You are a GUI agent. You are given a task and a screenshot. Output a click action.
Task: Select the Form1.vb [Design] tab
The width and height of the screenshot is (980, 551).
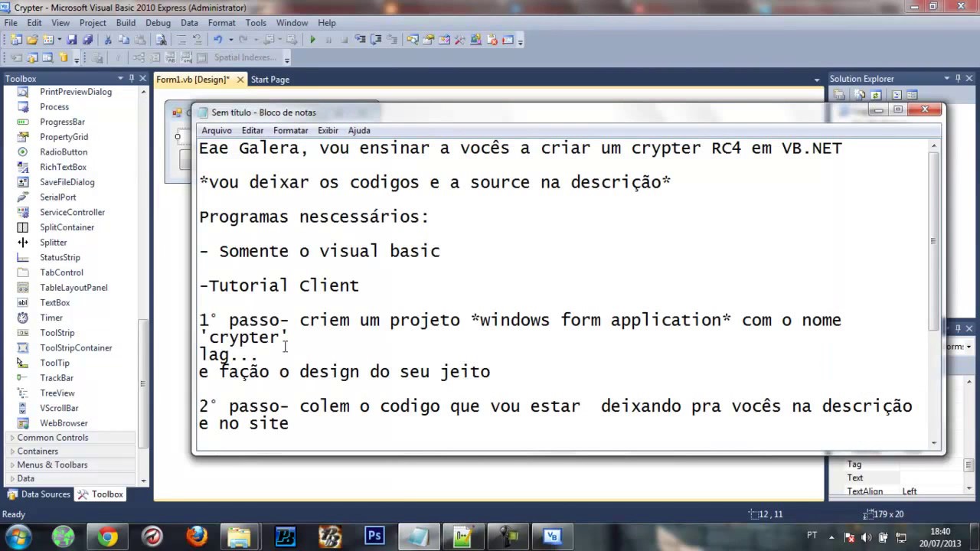[193, 80]
